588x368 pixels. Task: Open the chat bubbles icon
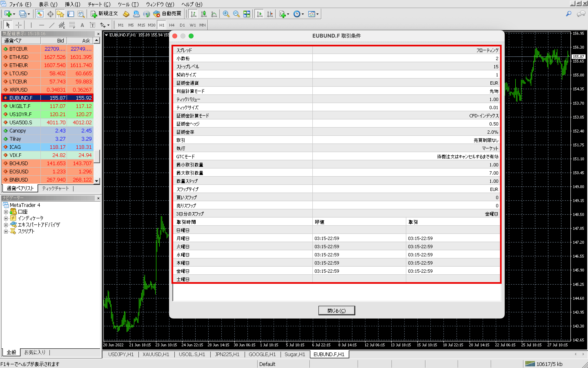pos(581,14)
